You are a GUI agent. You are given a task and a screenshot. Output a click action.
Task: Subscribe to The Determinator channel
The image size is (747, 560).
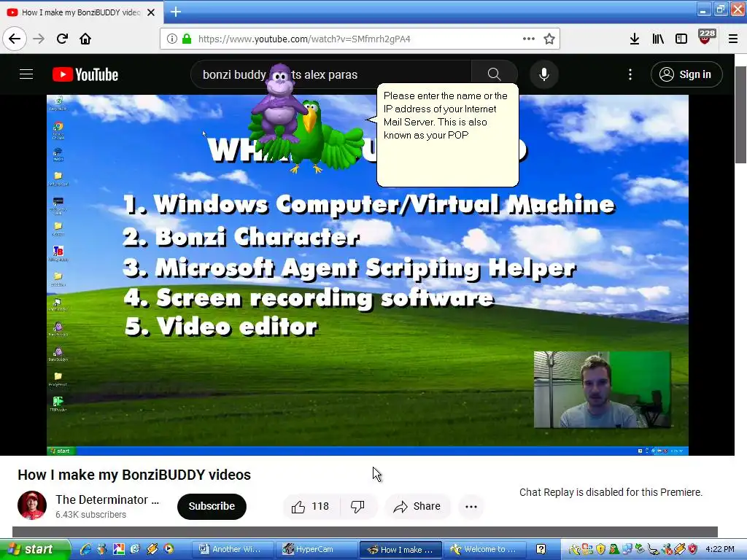click(212, 506)
